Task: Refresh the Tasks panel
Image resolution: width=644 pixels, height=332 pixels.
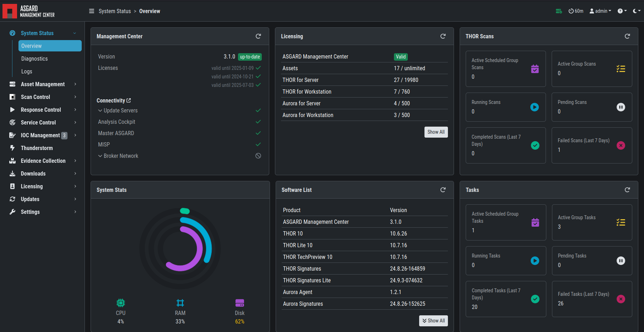Action: (x=627, y=190)
